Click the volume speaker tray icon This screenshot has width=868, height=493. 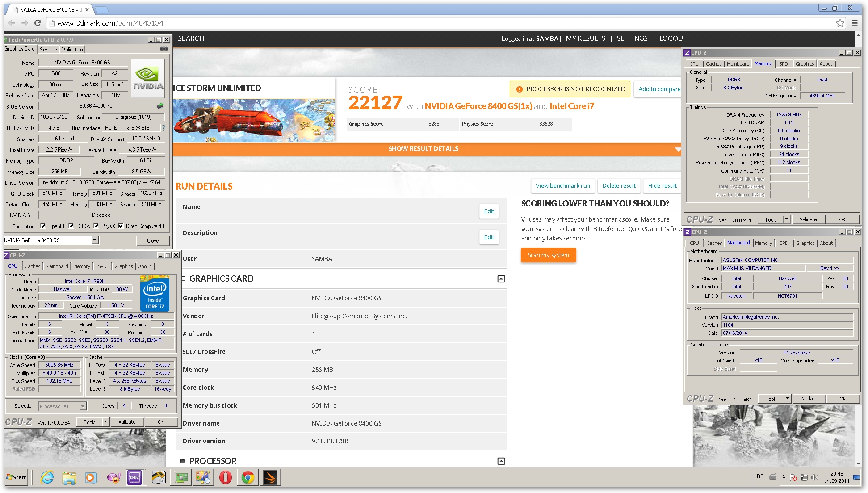tap(814, 477)
